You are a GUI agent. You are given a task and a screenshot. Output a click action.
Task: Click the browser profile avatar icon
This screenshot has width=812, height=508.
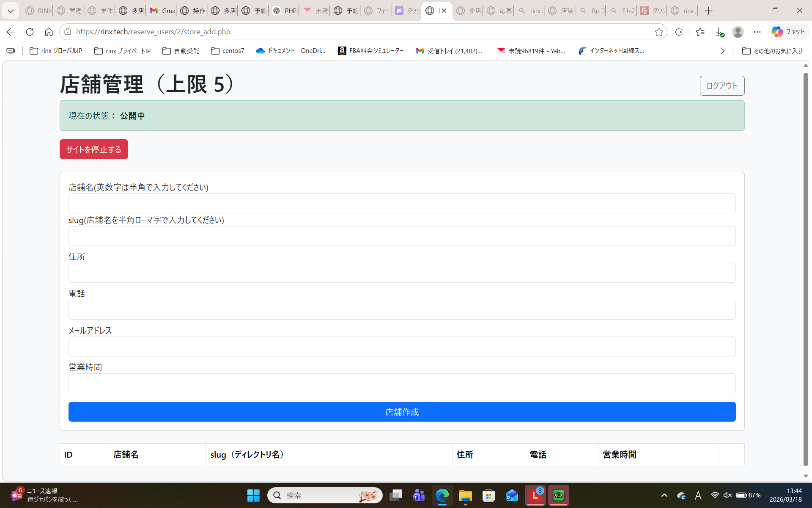738,32
